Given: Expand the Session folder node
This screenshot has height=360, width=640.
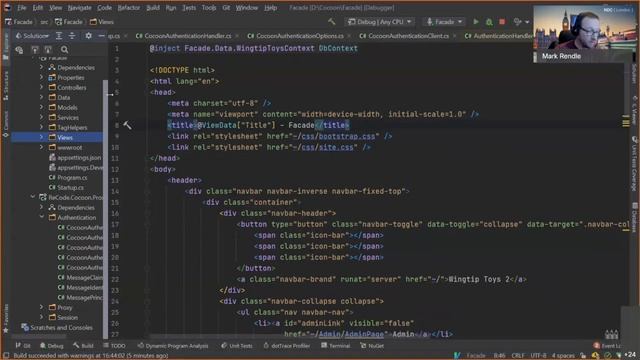Looking at the screenshot, I should [41, 317].
